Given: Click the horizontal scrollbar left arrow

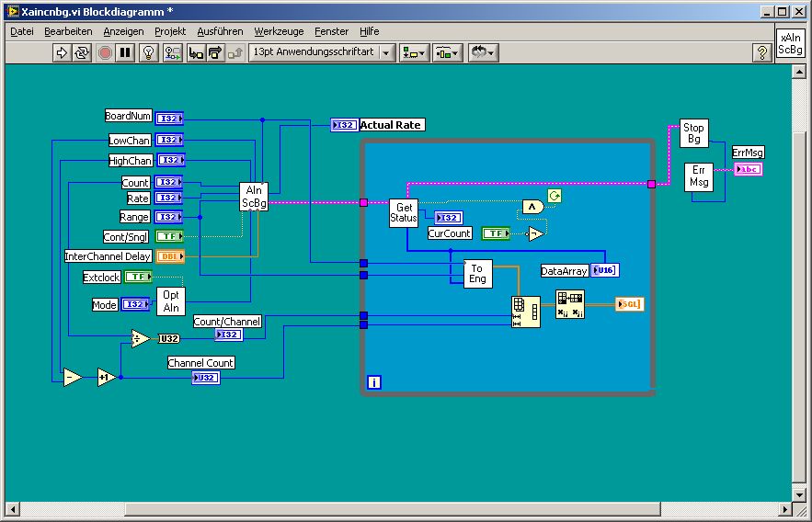Looking at the screenshot, I should click(13, 509).
